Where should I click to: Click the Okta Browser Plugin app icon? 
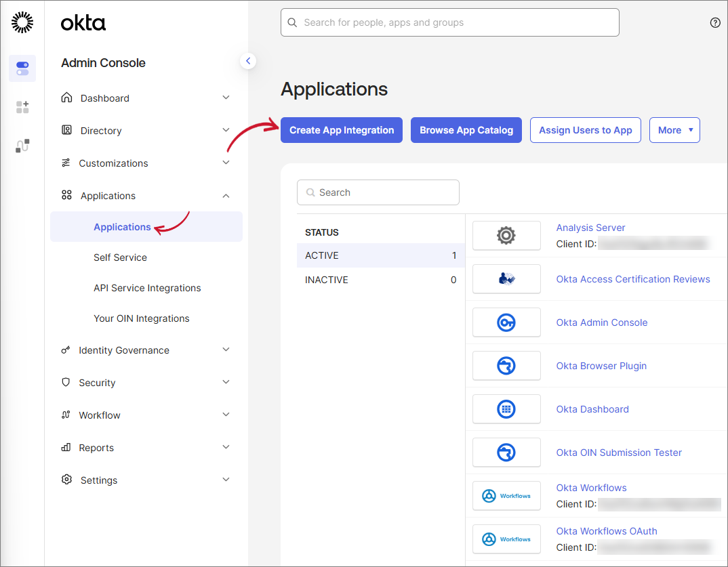(506, 366)
